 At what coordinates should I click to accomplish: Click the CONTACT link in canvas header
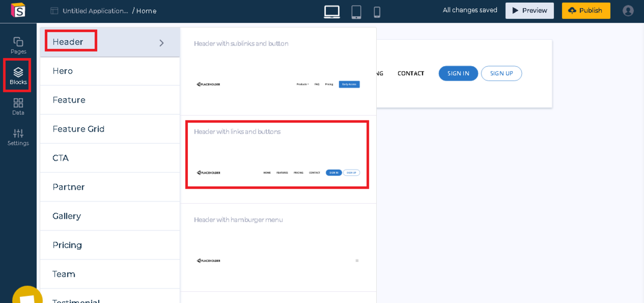(x=411, y=74)
